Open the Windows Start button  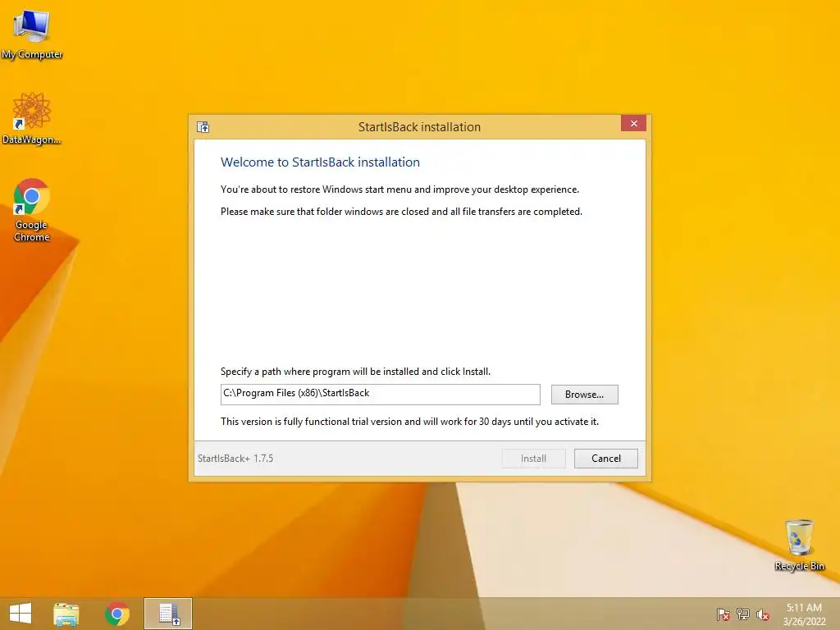21,614
